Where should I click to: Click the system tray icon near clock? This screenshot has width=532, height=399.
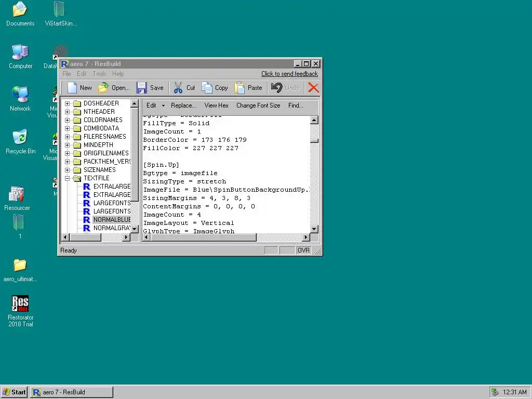[x=495, y=392]
